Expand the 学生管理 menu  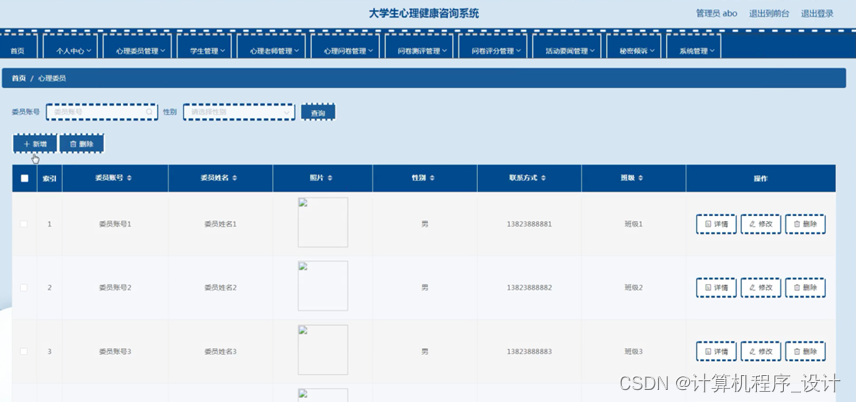[x=204, y=47]
